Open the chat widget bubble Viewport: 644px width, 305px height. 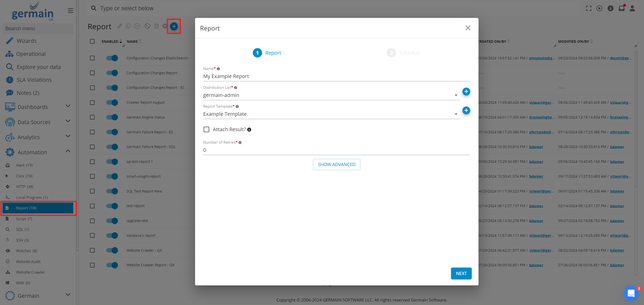coord(631,293)
